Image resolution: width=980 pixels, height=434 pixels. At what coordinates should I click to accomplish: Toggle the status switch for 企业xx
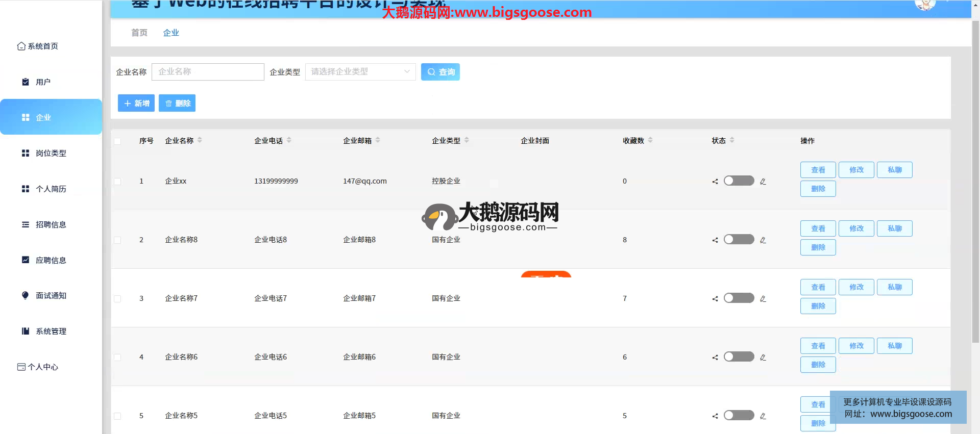click(739, 181)
